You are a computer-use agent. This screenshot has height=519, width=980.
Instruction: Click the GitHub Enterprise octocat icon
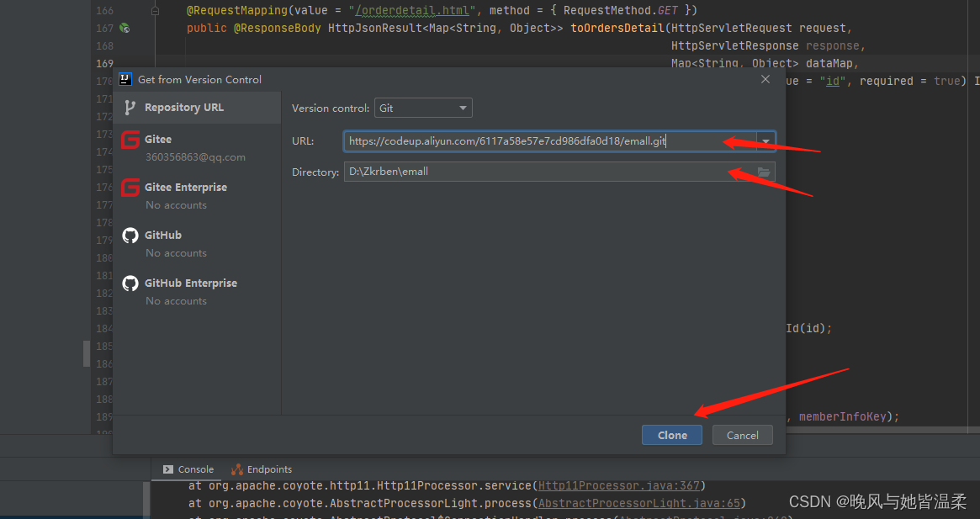tap(130, 283)
